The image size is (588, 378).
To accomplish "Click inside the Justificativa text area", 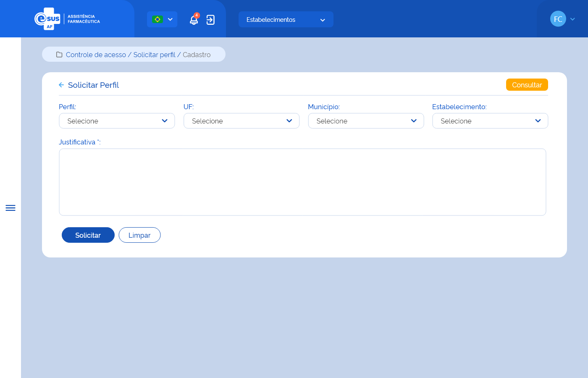I will click(302, 182).
